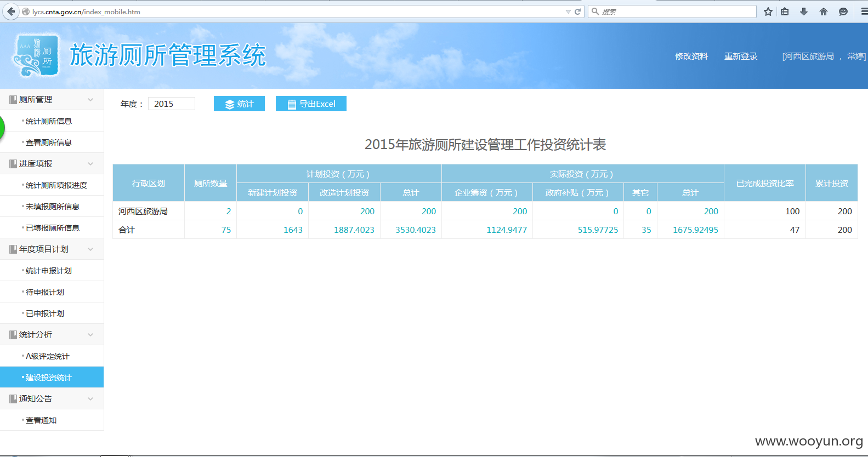Click 行政区划 column header
The height and width of the screenshot is (457, 868).
tap(149, 183)
